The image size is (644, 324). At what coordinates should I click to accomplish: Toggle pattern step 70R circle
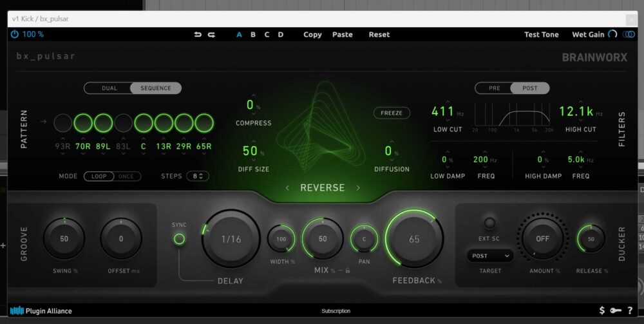pyautogui.click(x=83, y=123)
